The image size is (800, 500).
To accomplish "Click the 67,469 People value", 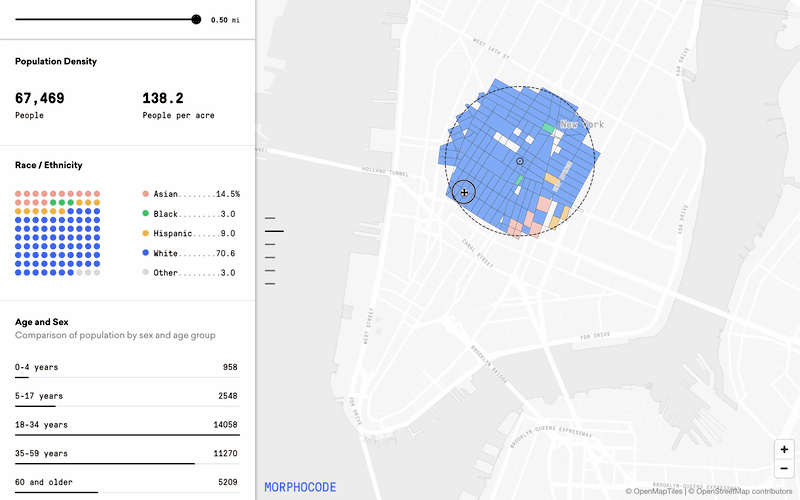I will (x=39, y=98).
